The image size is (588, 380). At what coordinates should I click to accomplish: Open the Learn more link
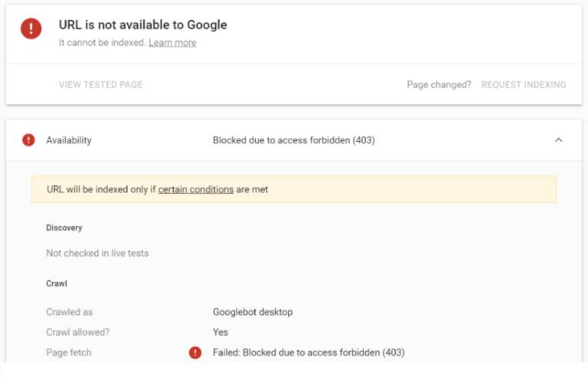(x=172, y=43)
